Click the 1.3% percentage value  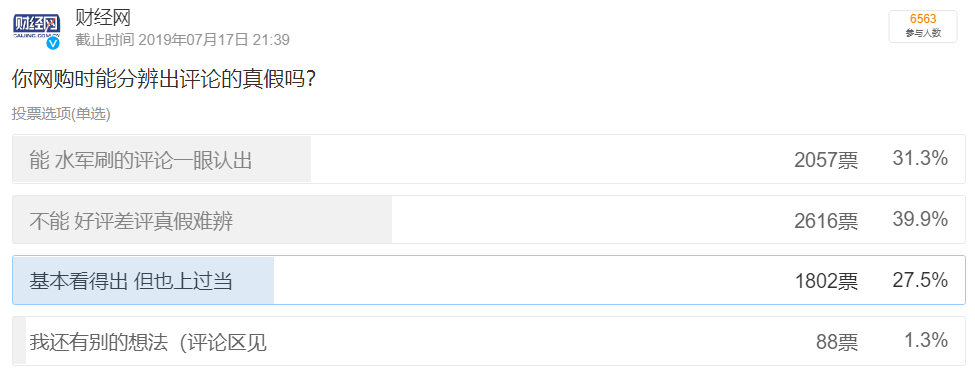926,340
